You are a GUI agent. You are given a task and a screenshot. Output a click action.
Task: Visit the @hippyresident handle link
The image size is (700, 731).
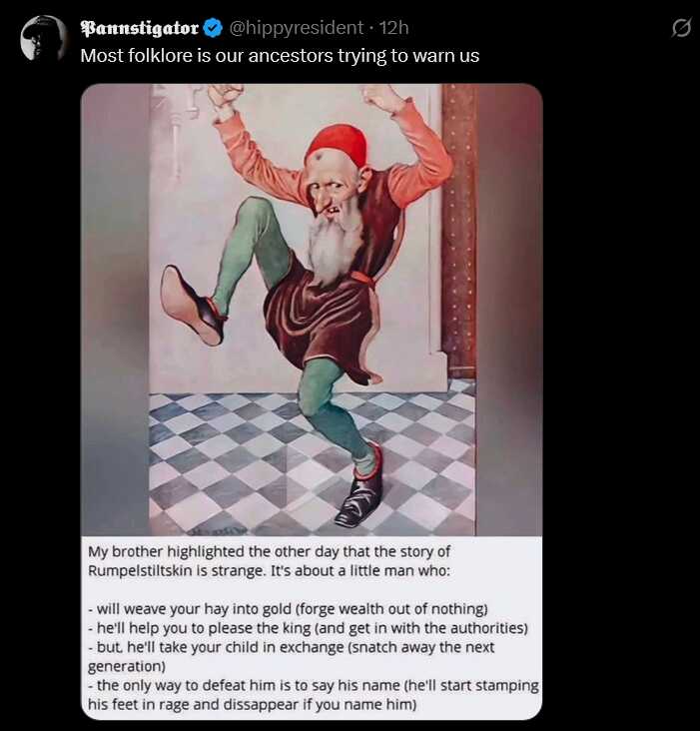click(x=296, y=28)
